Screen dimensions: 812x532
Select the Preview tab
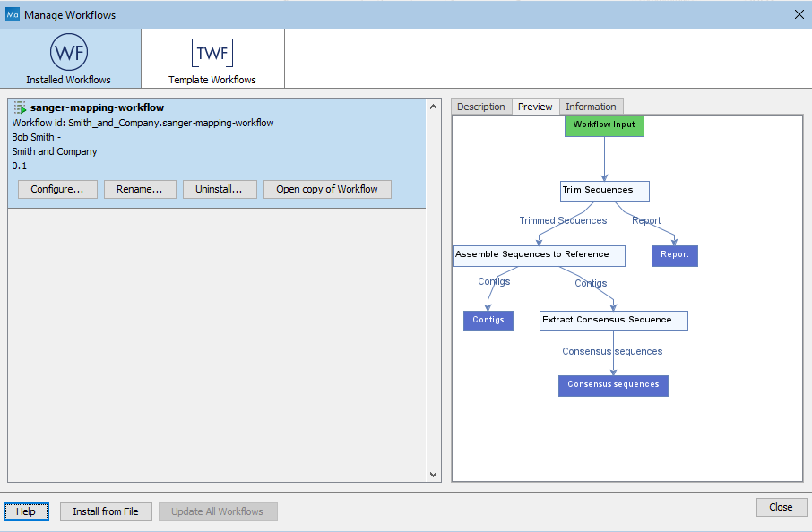tap(535, 106)
